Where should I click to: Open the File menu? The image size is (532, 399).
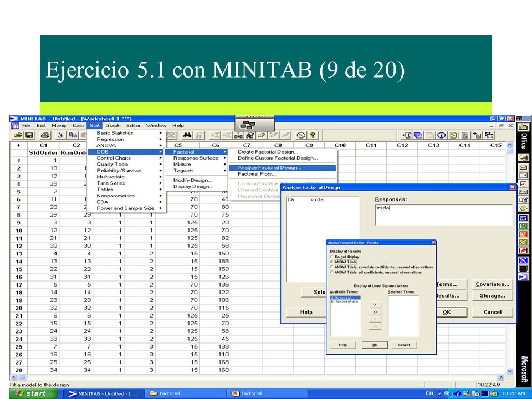27,126
